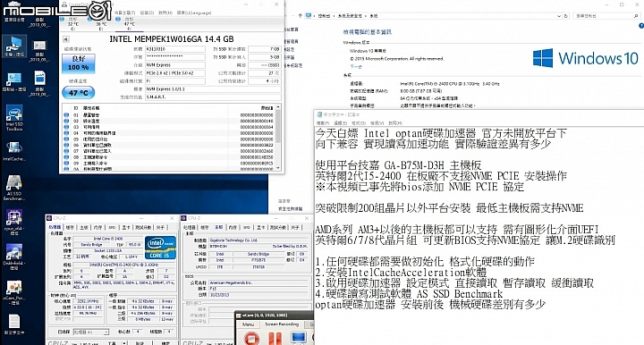Click the firmware field K3110310

(x=175, y=49)
